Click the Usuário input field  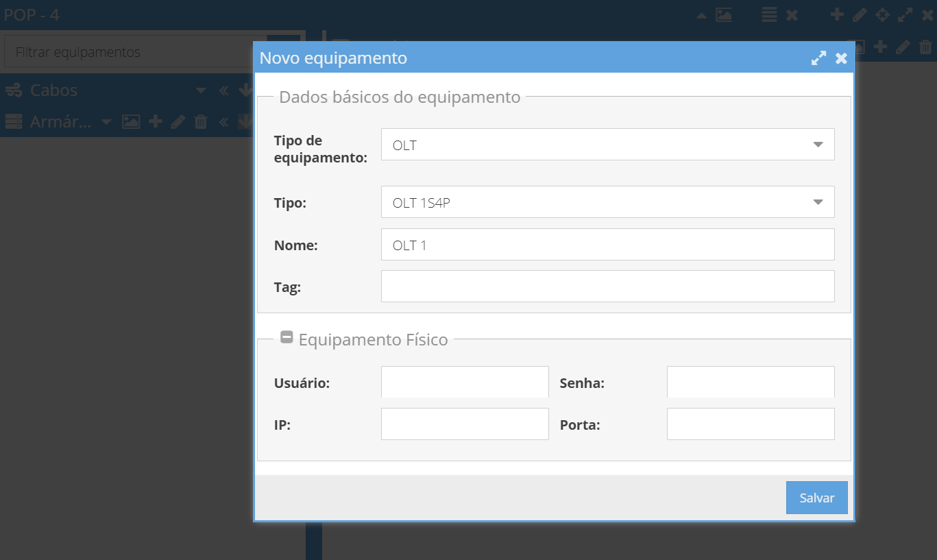[x=465, y=382]
